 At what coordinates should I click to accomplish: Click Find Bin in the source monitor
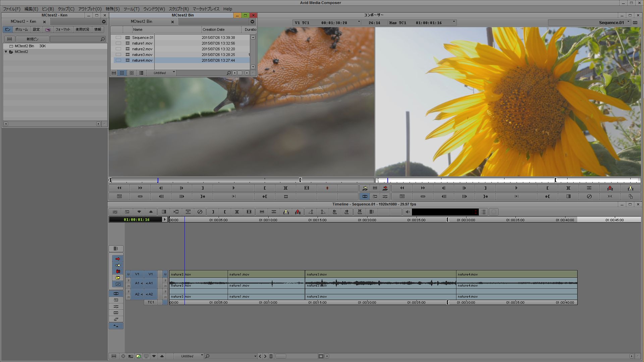pos(119,196)
